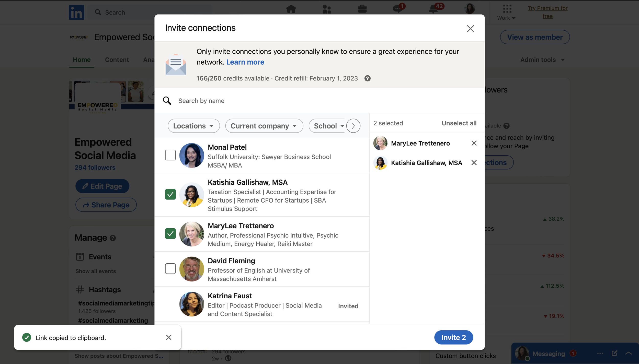Check the Monal Patel checkbox
This screenshot has width=639, height=364.
(170, 155)
